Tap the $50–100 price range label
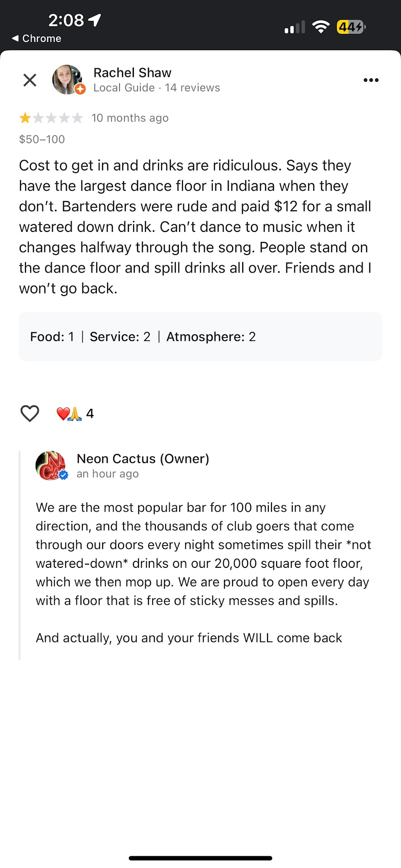The image size is (401, 868). pos(42,139)
